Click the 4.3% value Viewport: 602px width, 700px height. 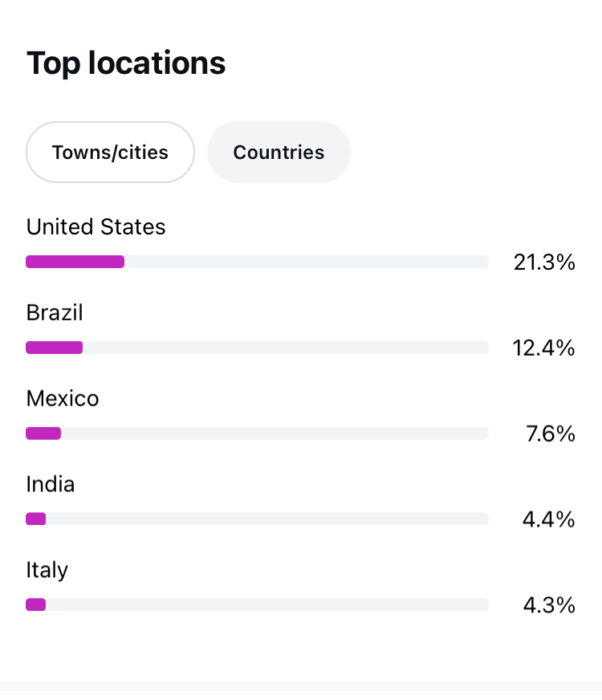(x=548, y=604)
